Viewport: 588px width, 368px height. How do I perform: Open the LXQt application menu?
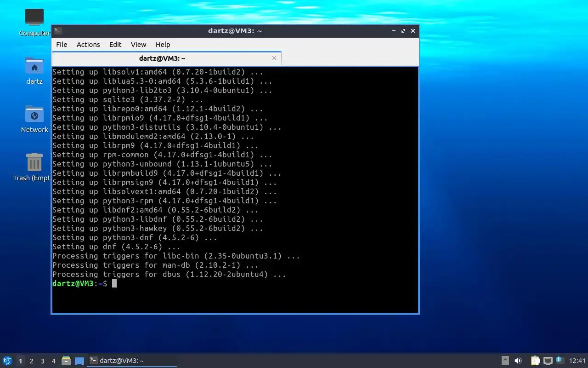[7, 361]
